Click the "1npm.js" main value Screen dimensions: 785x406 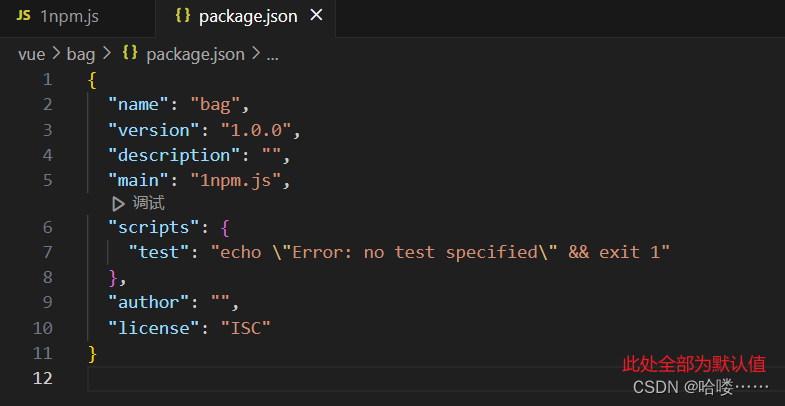tap(236, 180)
